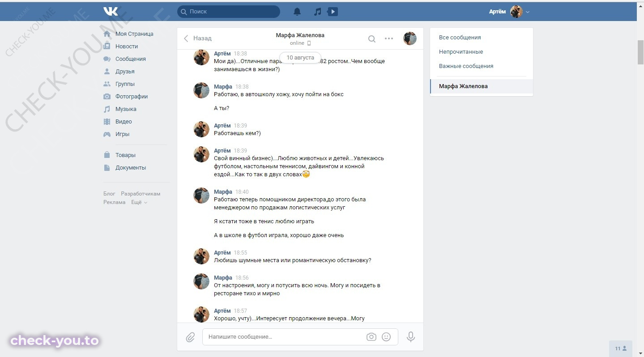
Task: Click the note icon beside Музыка
Action: tap(107, 109)
